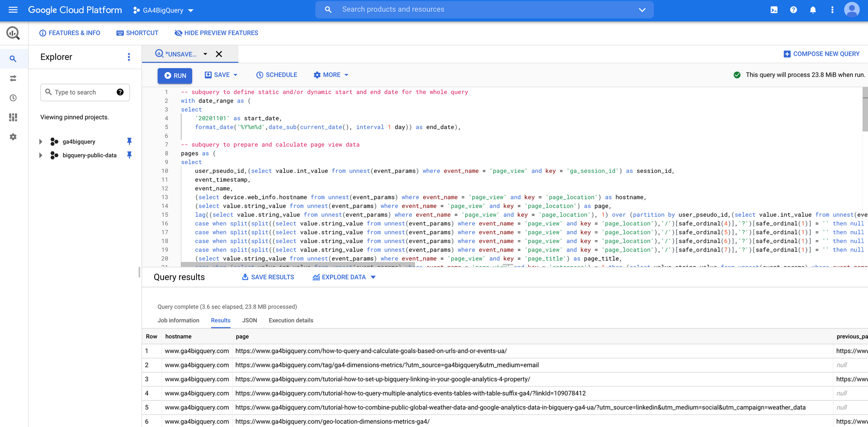Select SQL workspace magnifier sidebar icon

click(13, 59)
